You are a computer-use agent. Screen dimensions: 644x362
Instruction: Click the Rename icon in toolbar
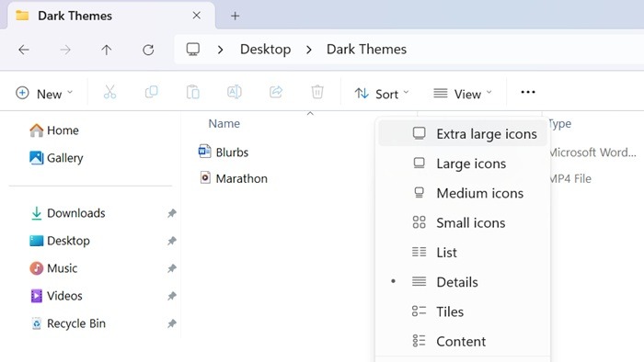[234, 92]
